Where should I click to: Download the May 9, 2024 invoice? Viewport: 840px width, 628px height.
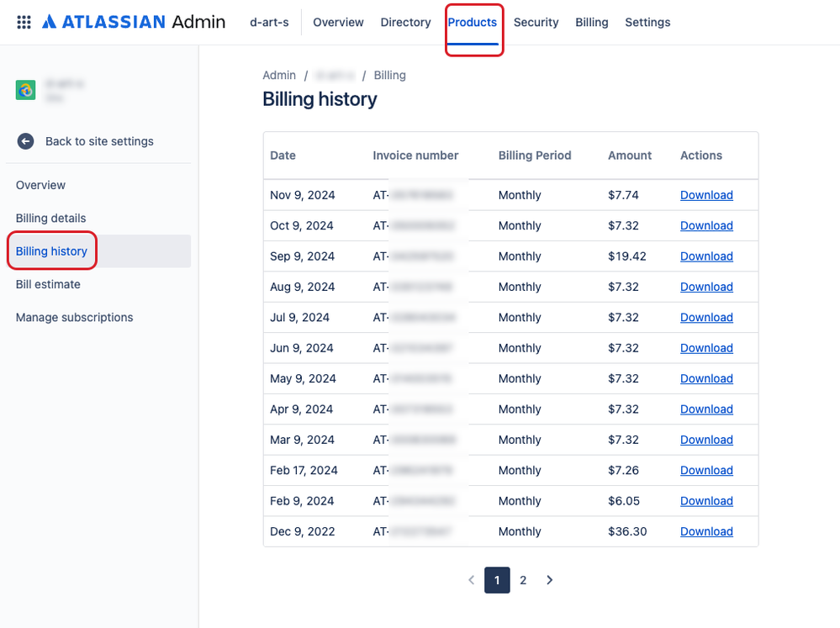(706, 378)
